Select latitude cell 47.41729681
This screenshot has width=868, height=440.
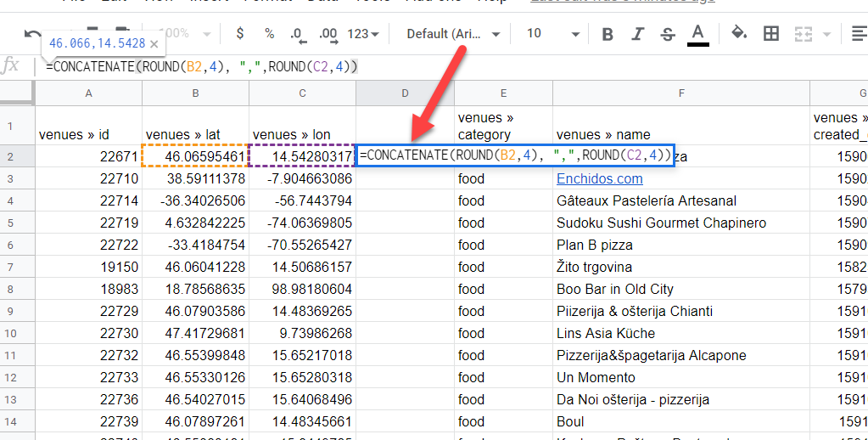click(195, 333)
